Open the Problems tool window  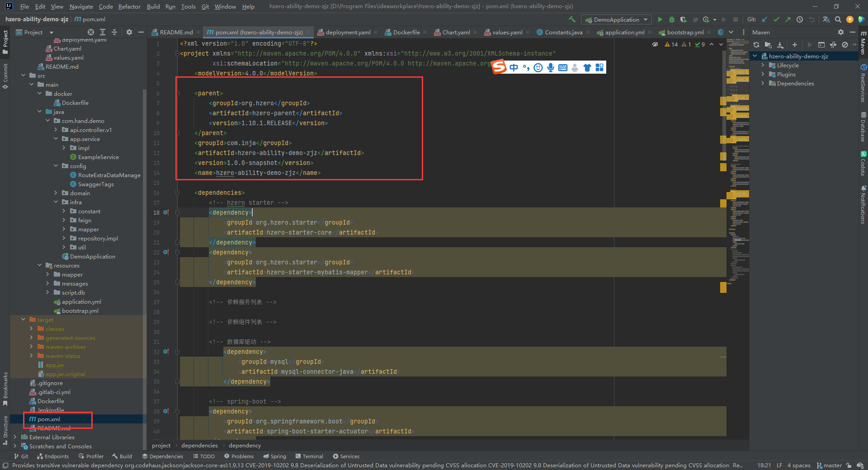click(239, 456)
